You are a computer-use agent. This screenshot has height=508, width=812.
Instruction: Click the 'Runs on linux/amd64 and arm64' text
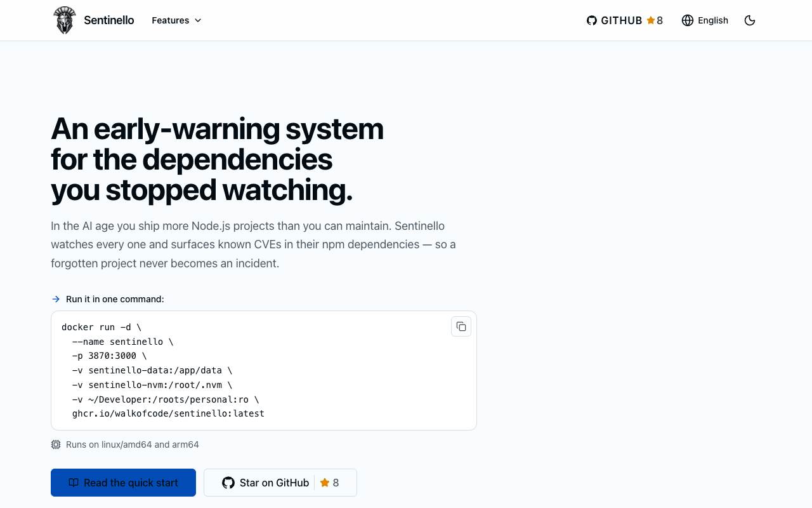point(133,444)
